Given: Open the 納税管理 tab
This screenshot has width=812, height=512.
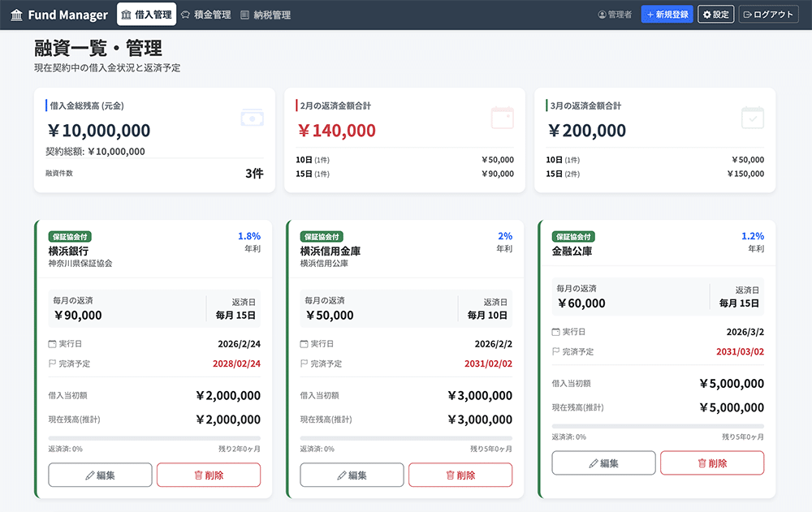Looking at the screenshot, I should (x=266, y=15).
